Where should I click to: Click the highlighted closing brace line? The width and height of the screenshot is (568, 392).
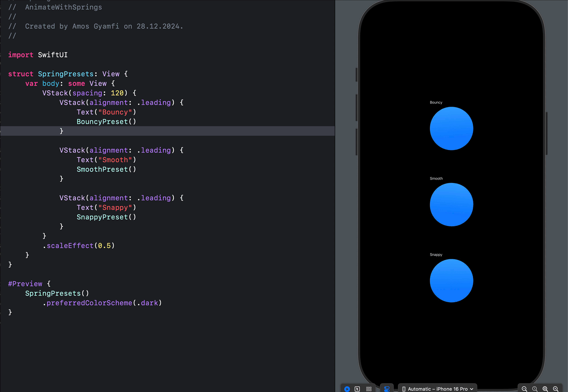coord(167,131)
